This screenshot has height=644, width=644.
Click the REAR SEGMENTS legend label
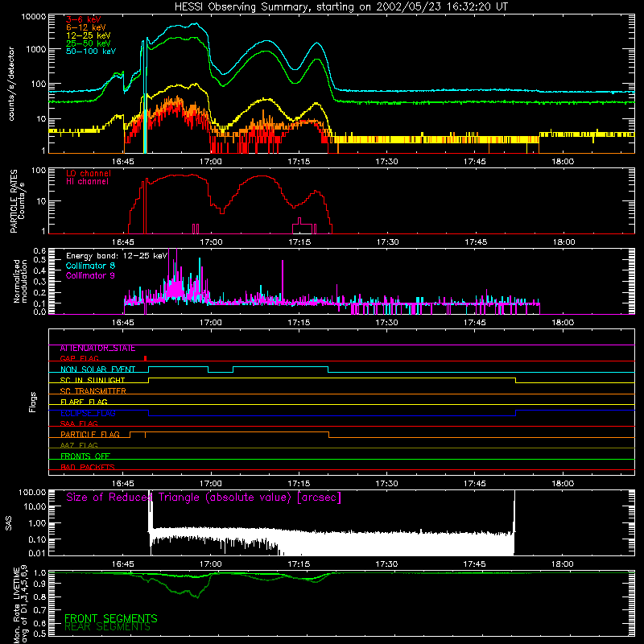107,627
